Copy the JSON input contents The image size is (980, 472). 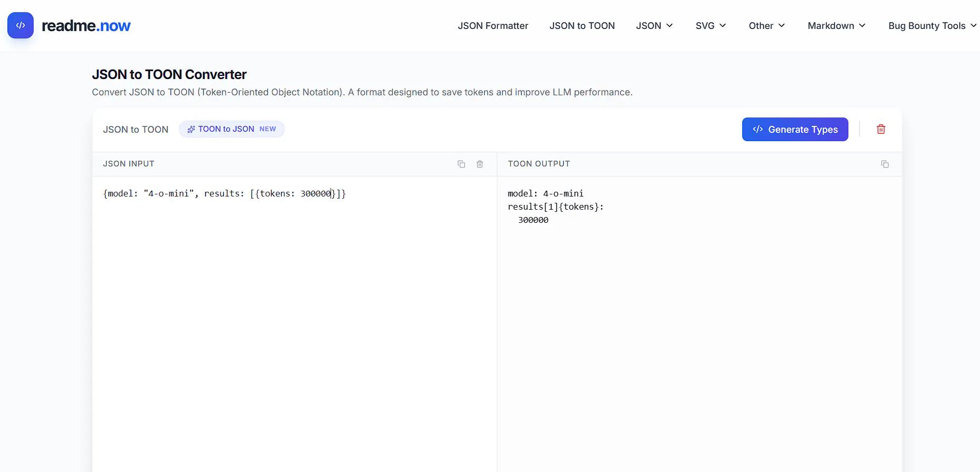(x=461, y=164)
